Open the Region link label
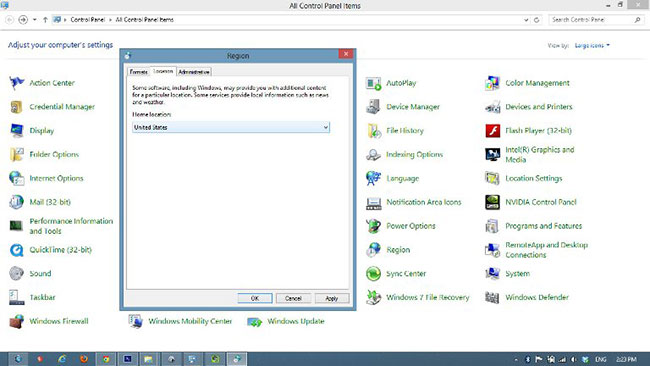Screen dimensions: 650x366 tap(398, 250)
